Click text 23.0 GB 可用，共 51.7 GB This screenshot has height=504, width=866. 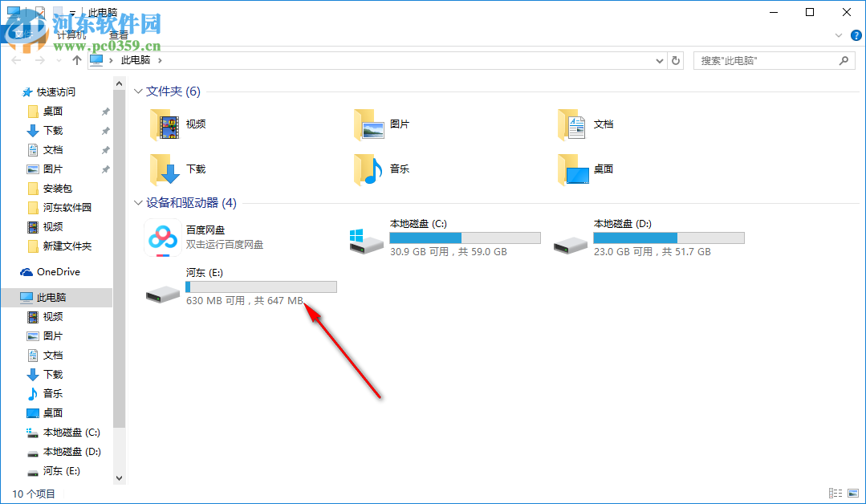tap(653, 252)
